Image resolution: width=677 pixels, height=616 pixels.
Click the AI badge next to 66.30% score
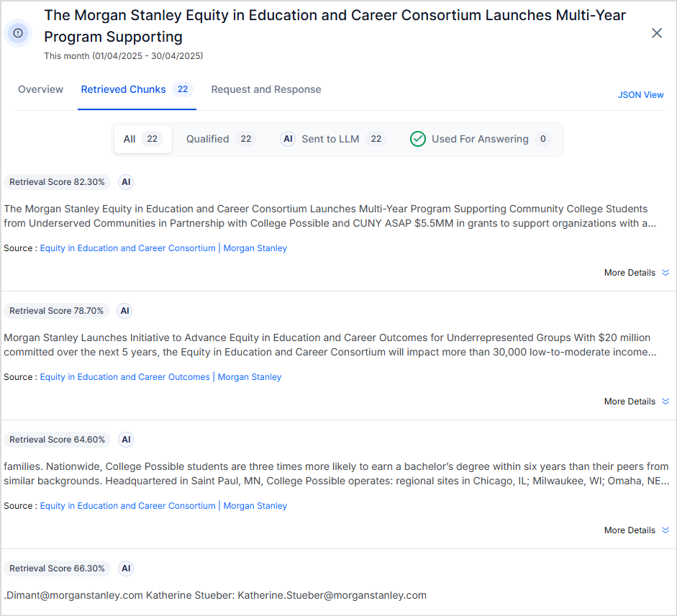tap(126, 569)
